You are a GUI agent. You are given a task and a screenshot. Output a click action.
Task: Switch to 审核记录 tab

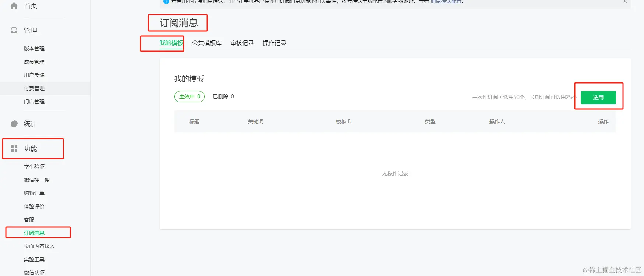242,43
